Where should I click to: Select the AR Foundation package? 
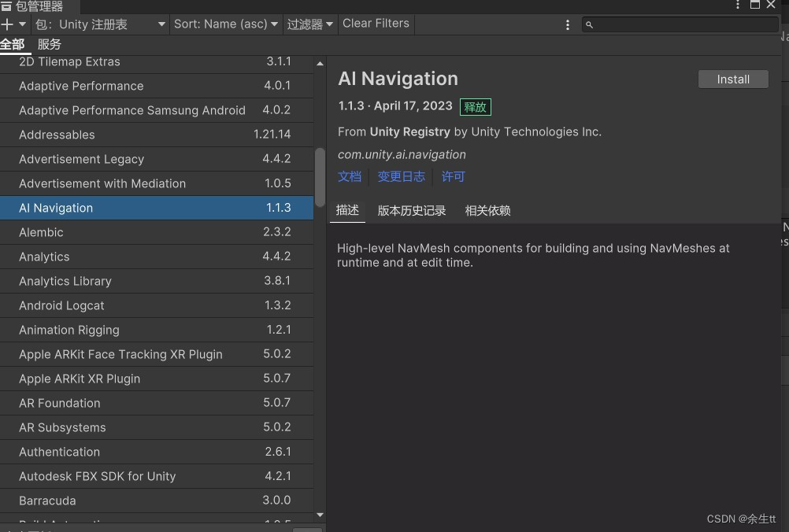(x=157, y=403)
